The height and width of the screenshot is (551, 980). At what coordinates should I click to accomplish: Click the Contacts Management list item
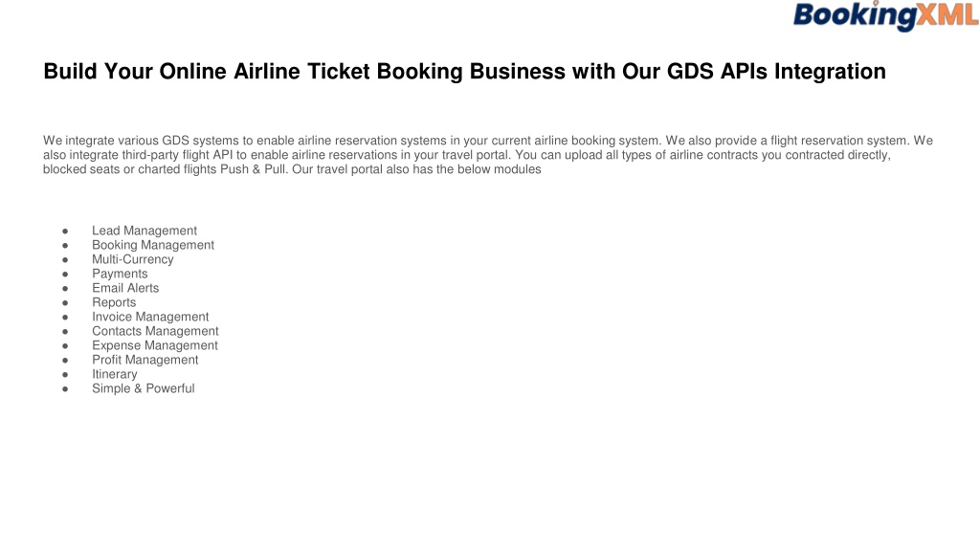click(156, 331)
